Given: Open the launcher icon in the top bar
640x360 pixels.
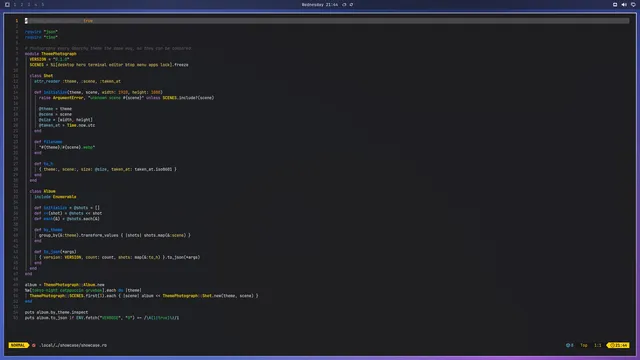Looking at the screenshot, I should [x=7, y=4].
